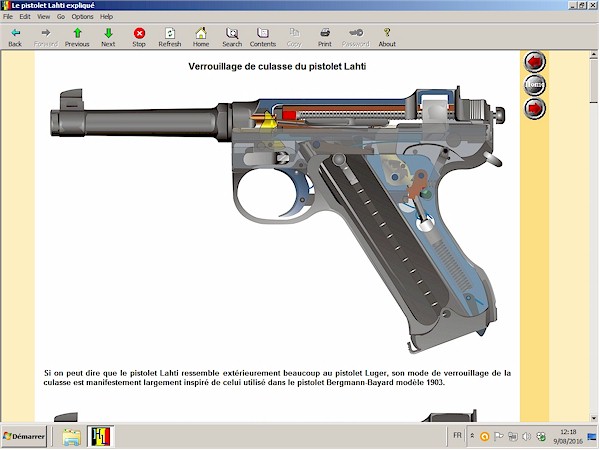600x450 pixels.
Task: Click the Show desktop button
Action: 592,436
